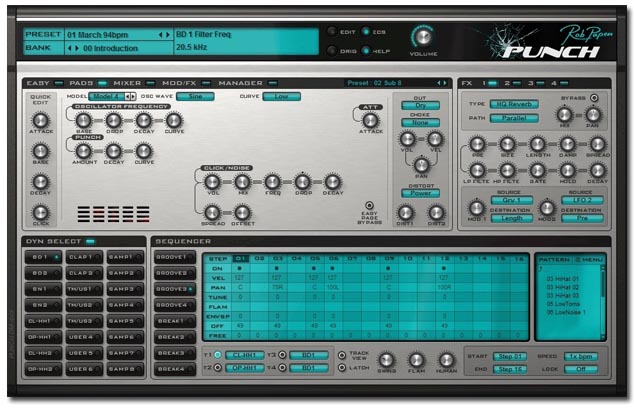
Task: Click the bank left arrow before '00 Introduction'
Action: [70, 48]
